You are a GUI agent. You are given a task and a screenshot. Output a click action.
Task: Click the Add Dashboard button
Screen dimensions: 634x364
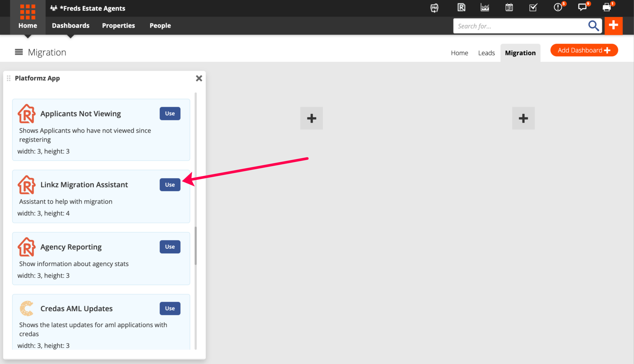click(584, 50)
